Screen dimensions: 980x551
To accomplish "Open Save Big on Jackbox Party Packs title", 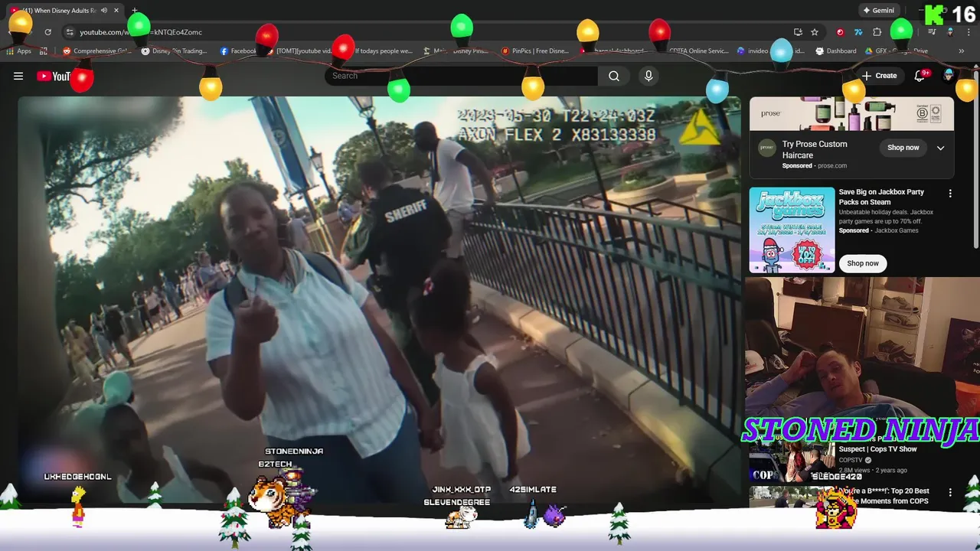I will coord(881,197).
